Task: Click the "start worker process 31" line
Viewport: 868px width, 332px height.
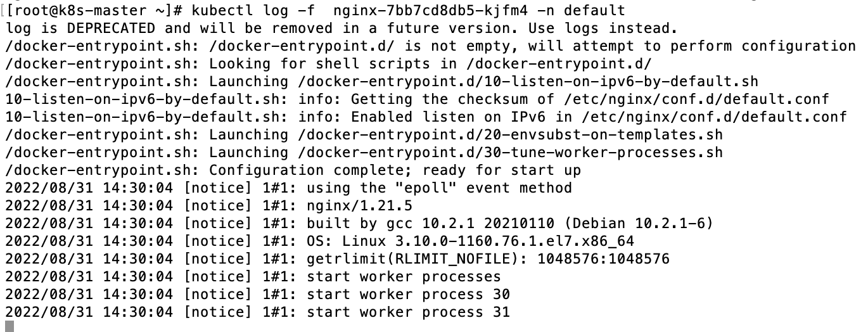Action: pos(408,312)
